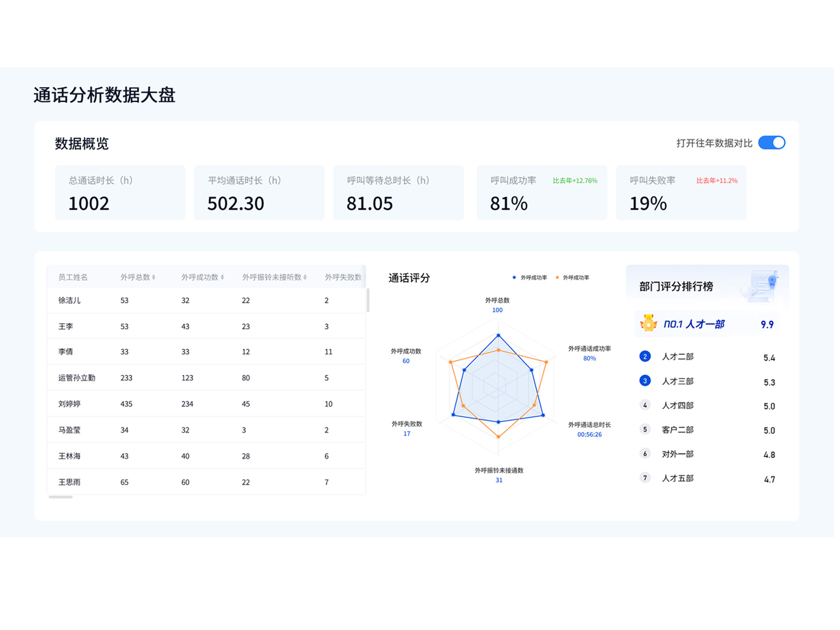Select the 呼叫成功率 card showing 81%
840x630 pixels.
pos(542,193)
